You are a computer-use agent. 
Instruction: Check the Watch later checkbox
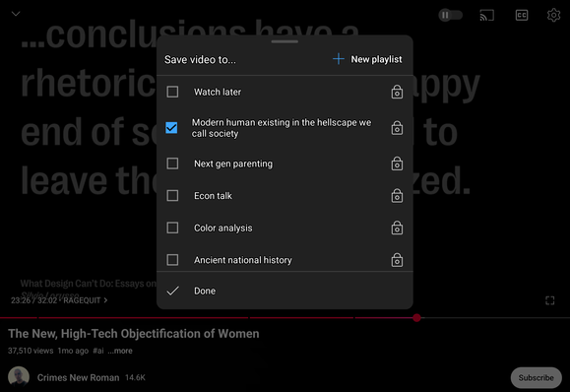point(172,92)
